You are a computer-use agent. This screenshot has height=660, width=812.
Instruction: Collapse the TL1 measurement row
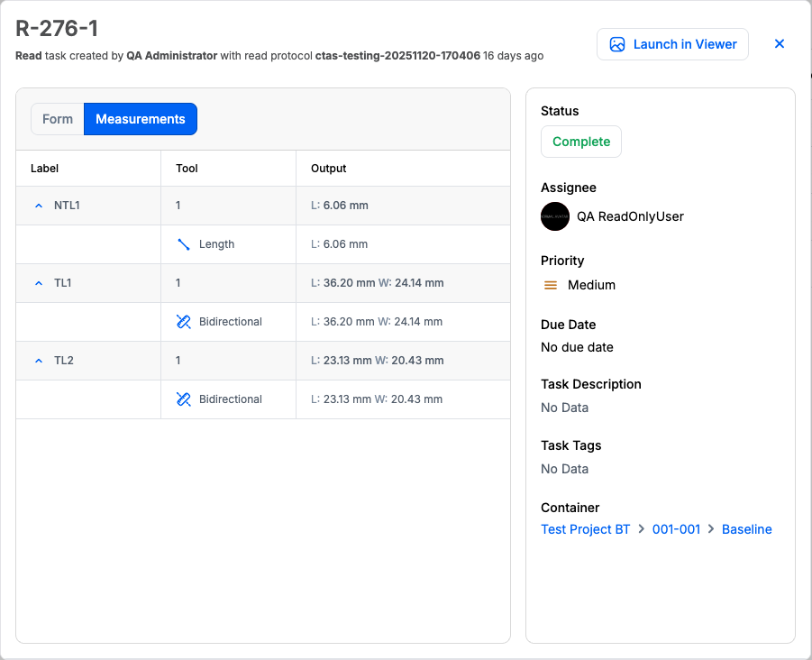39,283
